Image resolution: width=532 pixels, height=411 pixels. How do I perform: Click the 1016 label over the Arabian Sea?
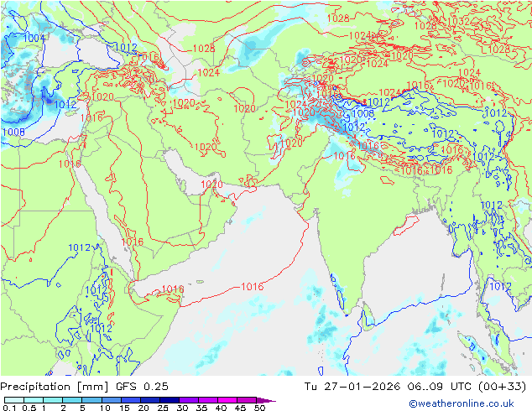(252, 287)
